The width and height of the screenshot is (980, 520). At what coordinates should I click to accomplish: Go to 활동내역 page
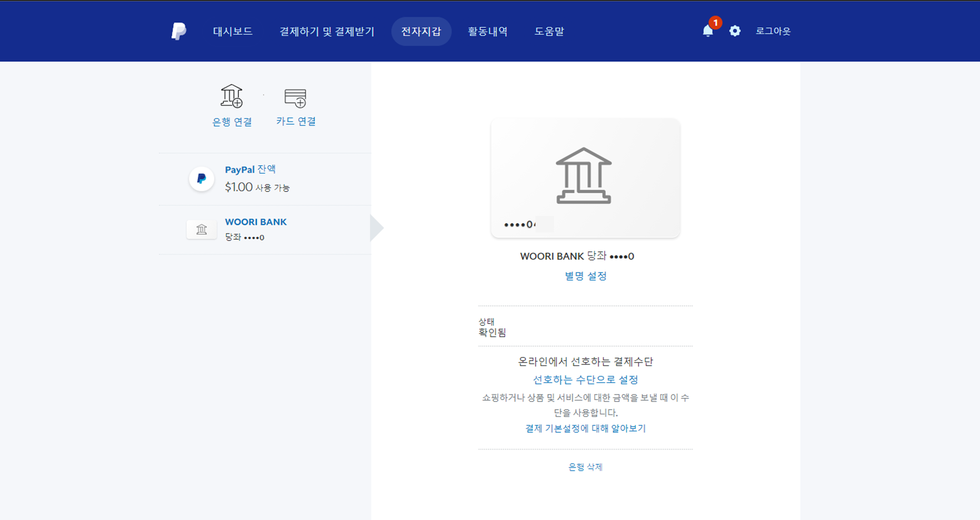(488, 31)
